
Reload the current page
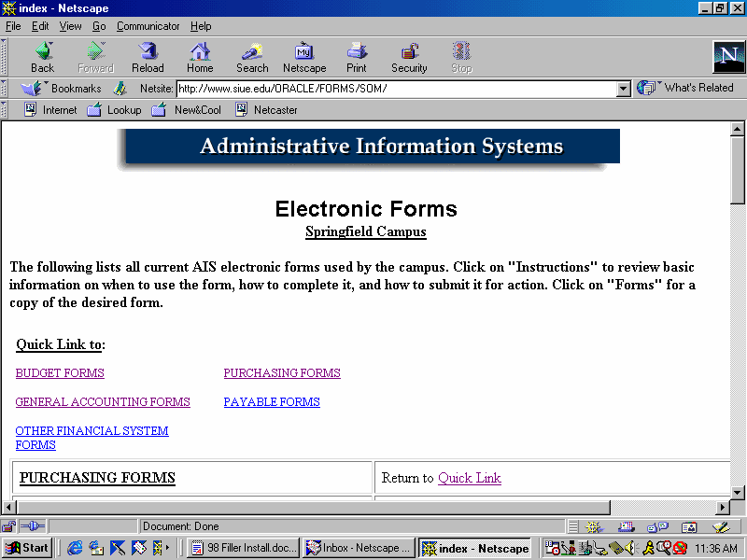148,57
